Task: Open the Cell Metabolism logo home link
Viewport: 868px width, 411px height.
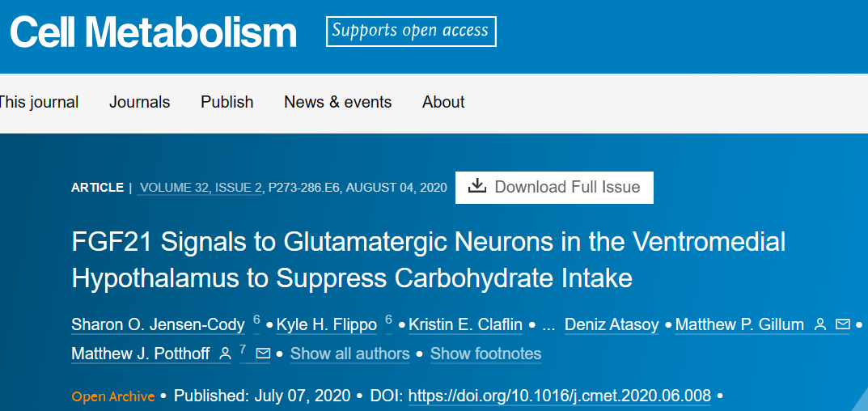Action: tap(154, 32)
